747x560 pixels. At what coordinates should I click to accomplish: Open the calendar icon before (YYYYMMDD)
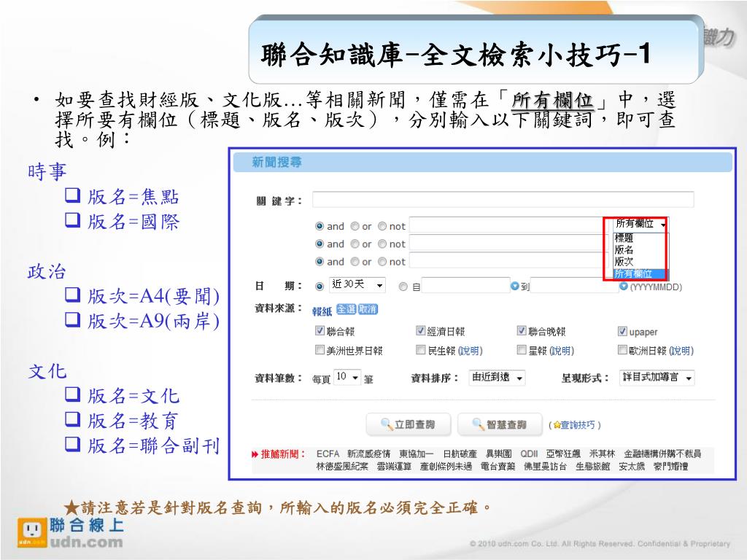click(x=623, y=286)
